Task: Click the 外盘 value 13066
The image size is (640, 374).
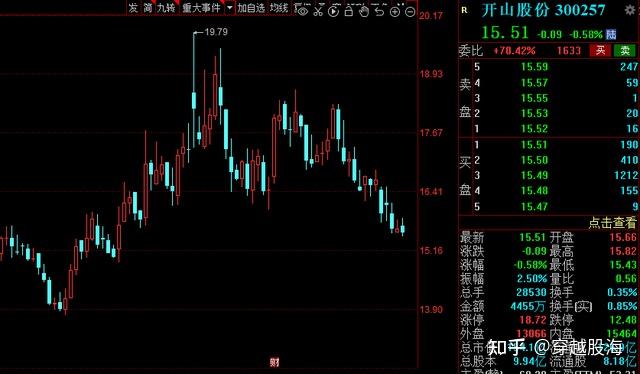Action: [x=531, y=334]
